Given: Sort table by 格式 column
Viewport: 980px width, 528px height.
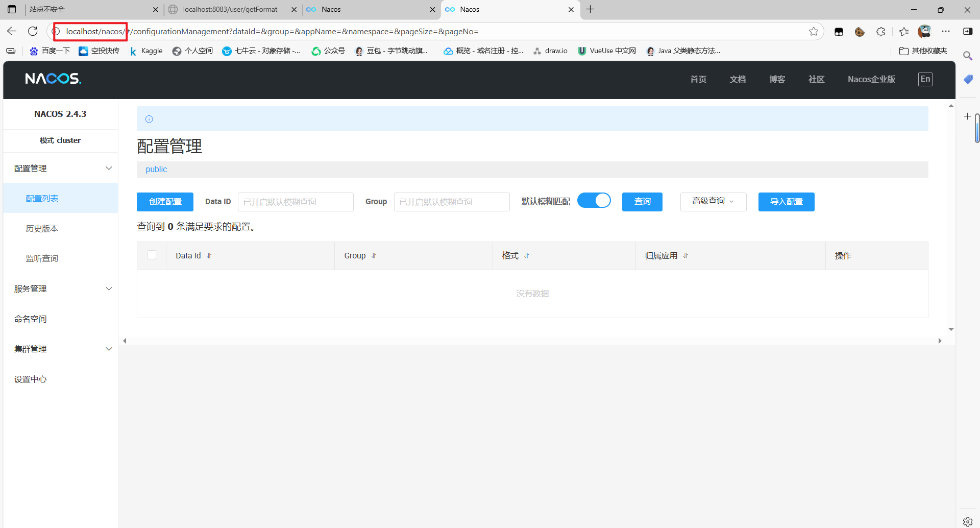Looking at the screenshot, I should tap(527, 256).
